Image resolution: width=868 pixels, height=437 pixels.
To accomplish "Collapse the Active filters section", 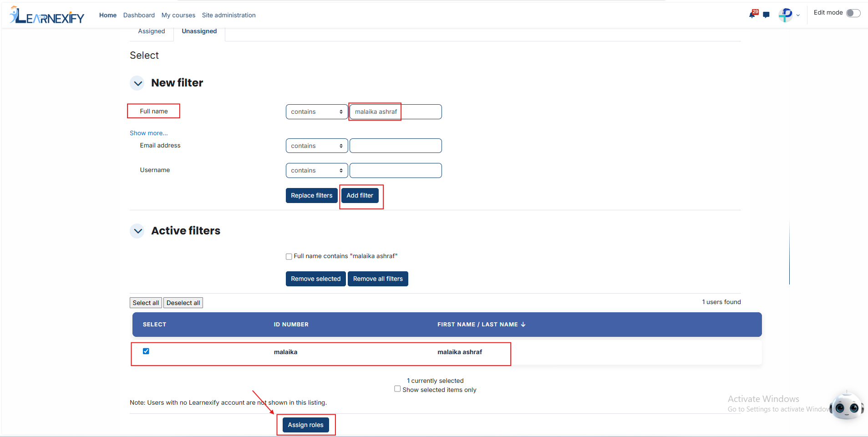I will [x=137, y=231].
